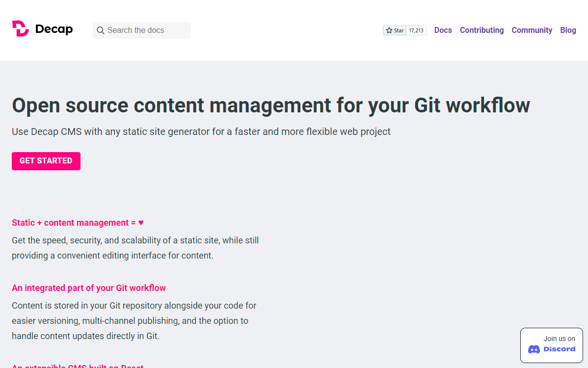Viewport: 588px width, 368px height.
Task: Open the Docs page
Action: [443, 30]
